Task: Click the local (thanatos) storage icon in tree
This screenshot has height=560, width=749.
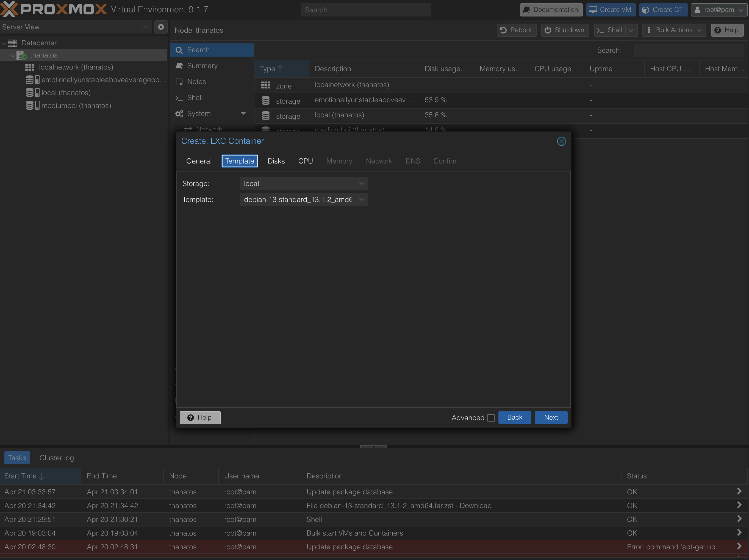Action: 32,93
